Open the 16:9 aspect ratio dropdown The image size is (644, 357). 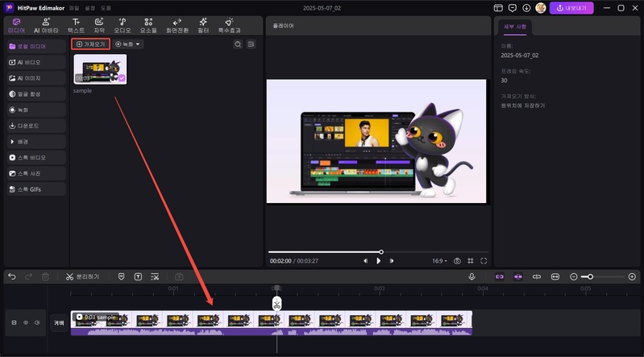(439, 260)
